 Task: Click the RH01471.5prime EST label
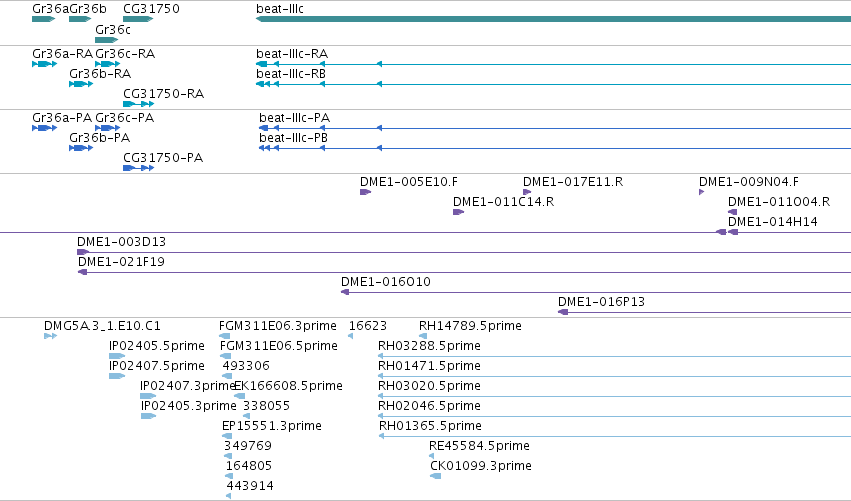(429, 366)
